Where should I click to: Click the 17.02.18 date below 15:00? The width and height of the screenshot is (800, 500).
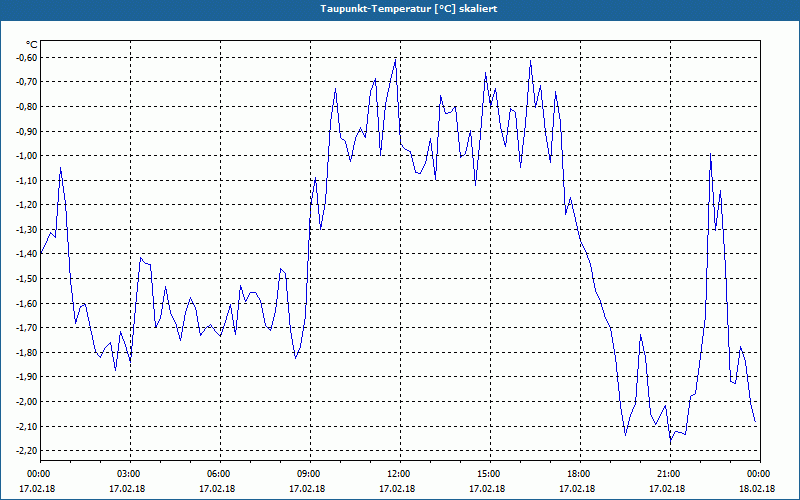point(487,489)
